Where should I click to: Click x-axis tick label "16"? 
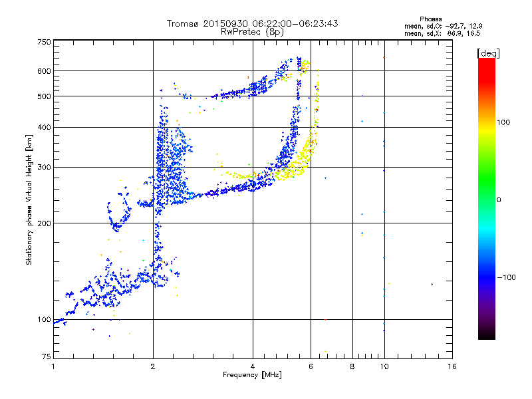(x=452, y=366)
